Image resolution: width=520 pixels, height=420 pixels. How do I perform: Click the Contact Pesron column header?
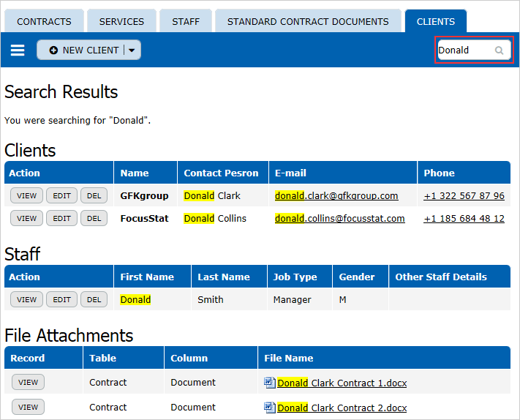[x=223, y=173]
